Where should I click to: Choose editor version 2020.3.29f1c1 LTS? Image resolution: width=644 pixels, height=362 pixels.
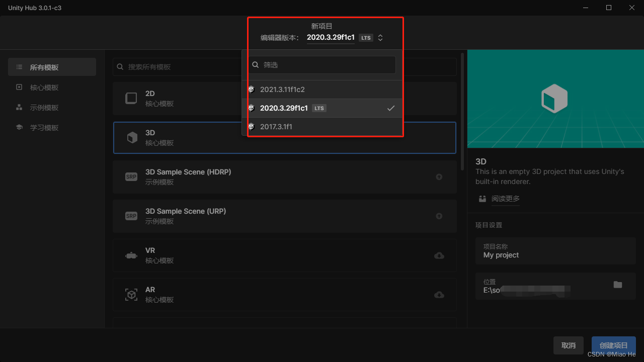[322, 108]
